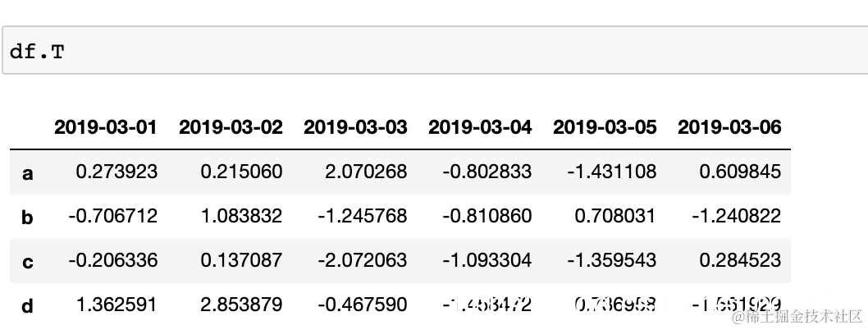Click the 稀土掘金技术社区 watermark text
868x330 pixels.
797,317
